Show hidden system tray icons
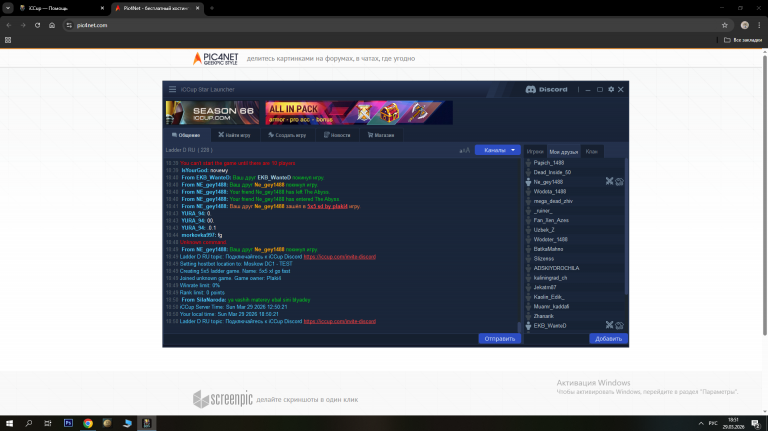 pos(701,423)
